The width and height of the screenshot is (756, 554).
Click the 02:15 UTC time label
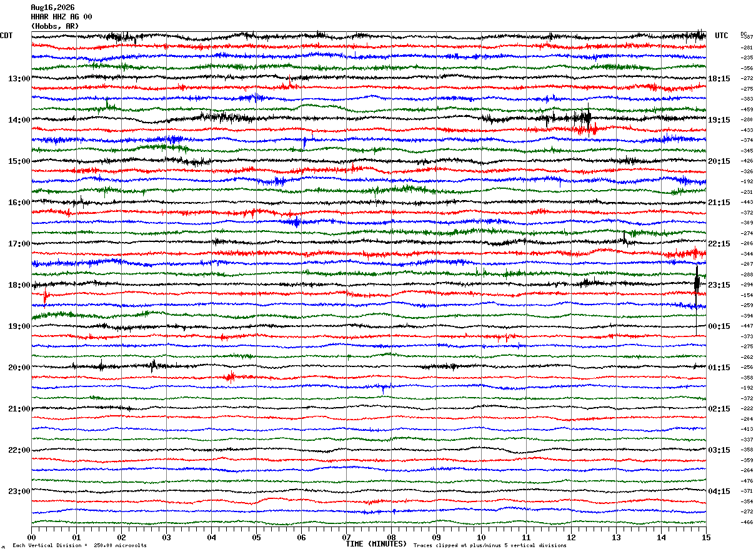pyautogui.click(x=719, y=409)
